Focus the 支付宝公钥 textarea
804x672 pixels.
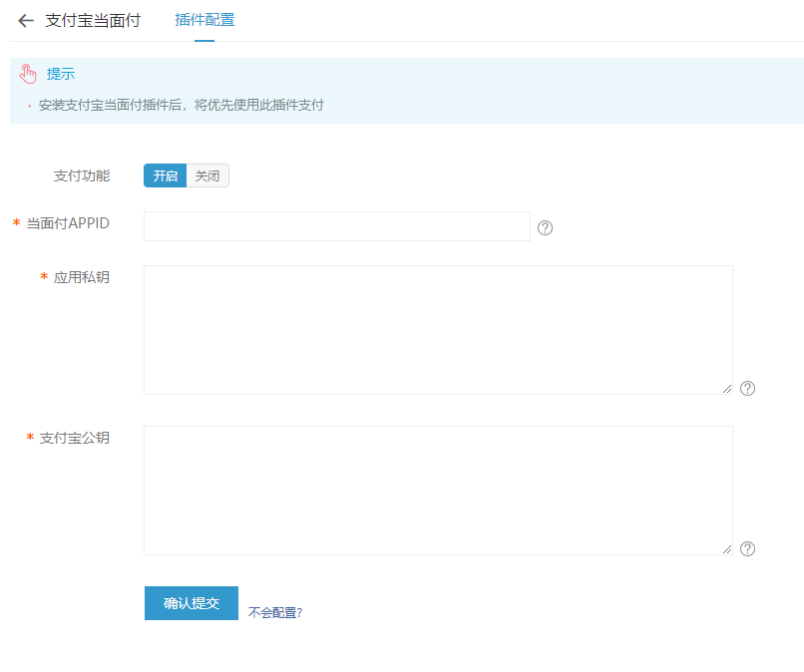438,490
